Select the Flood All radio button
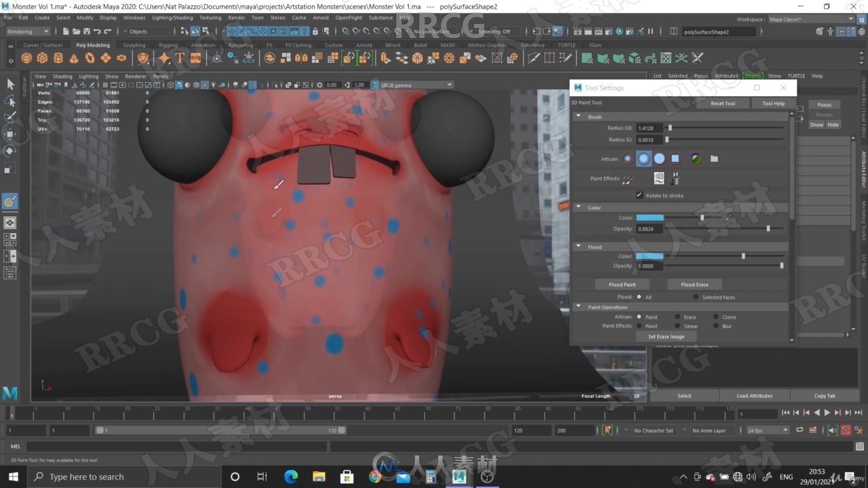The height and width of the screenshot is (488, 868). point(639,297)
